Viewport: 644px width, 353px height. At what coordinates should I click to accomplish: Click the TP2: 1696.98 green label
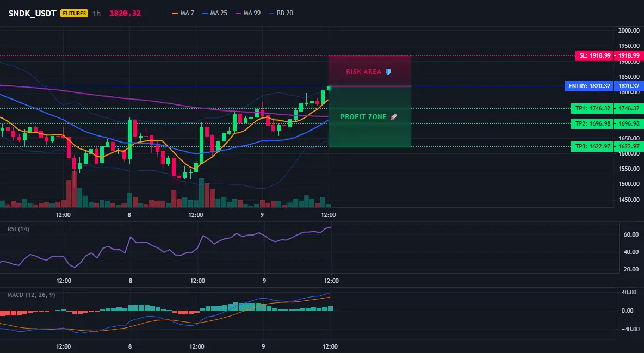tap(592, 123)
